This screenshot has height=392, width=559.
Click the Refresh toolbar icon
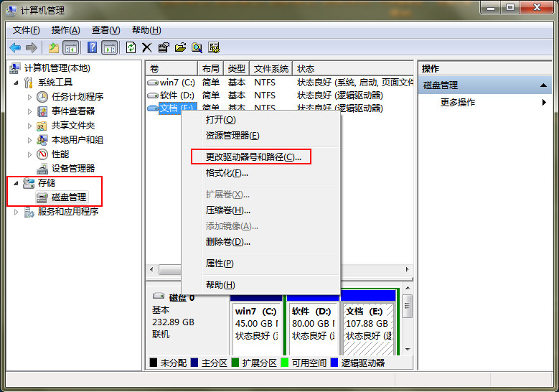point(131,47)
